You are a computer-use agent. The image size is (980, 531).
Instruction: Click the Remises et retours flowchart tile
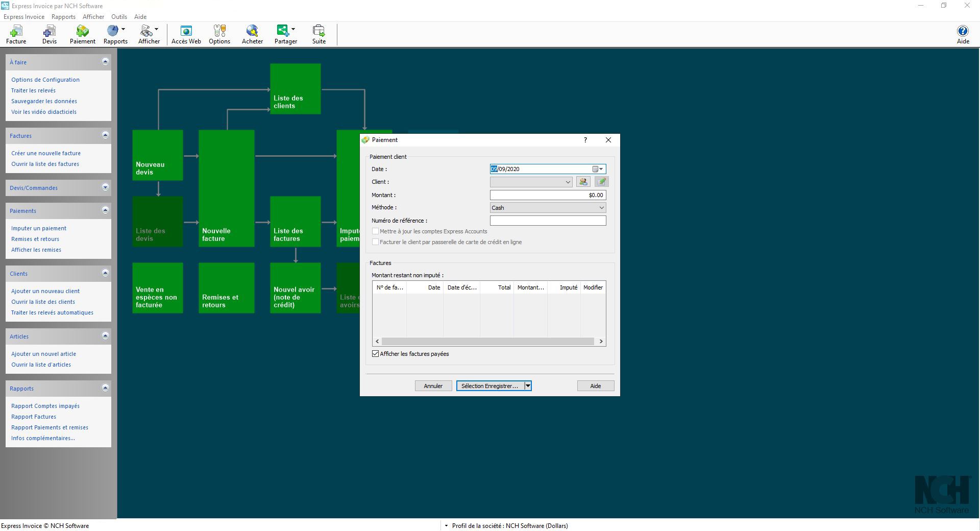(x=227, y=288)
